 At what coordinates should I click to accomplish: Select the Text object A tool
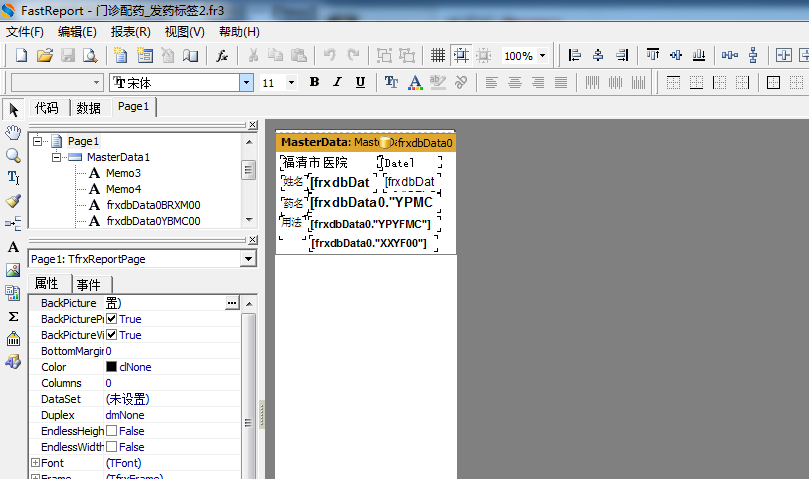13,247
